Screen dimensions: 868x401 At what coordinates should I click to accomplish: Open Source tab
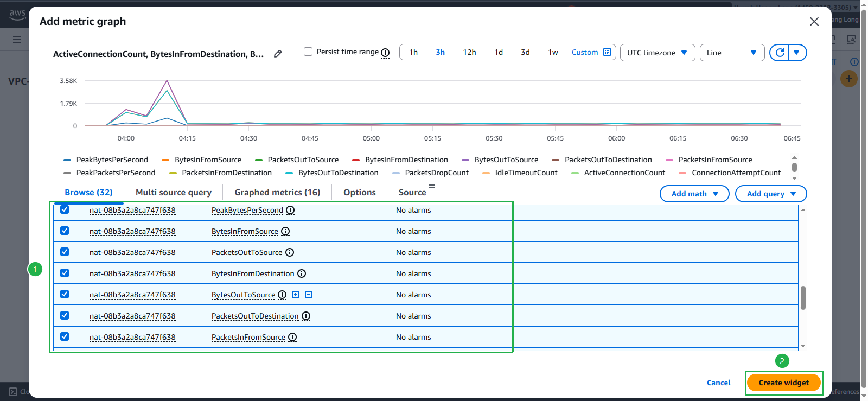(x=412, y=192)
